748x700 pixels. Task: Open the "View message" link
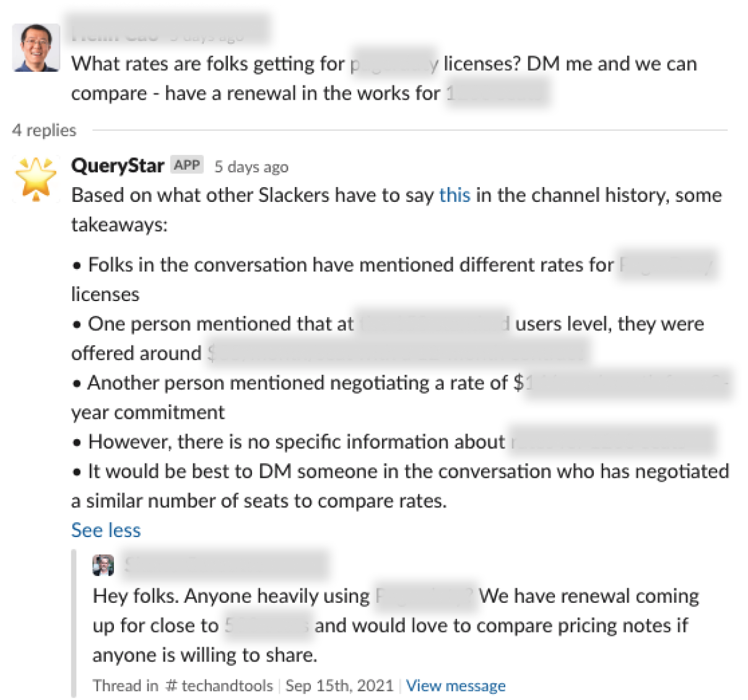(456, 686)
